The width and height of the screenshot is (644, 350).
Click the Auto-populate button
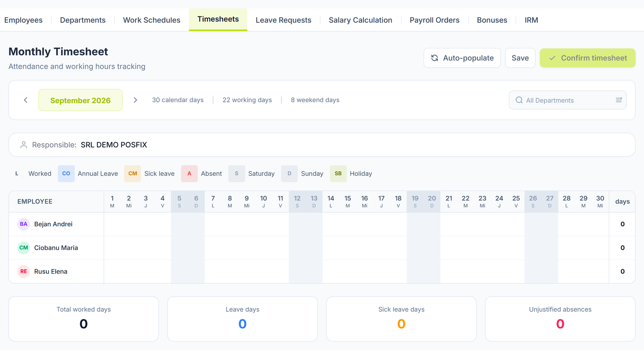(x=462, y=58)
